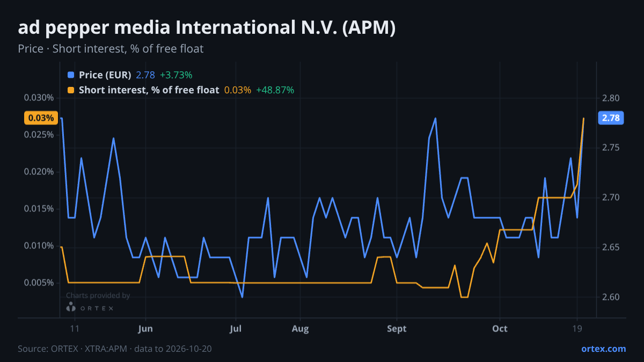This screenshot has height=362, width=644.
Task: Click the ORTEX logo icon
Action: click(71, 307)
